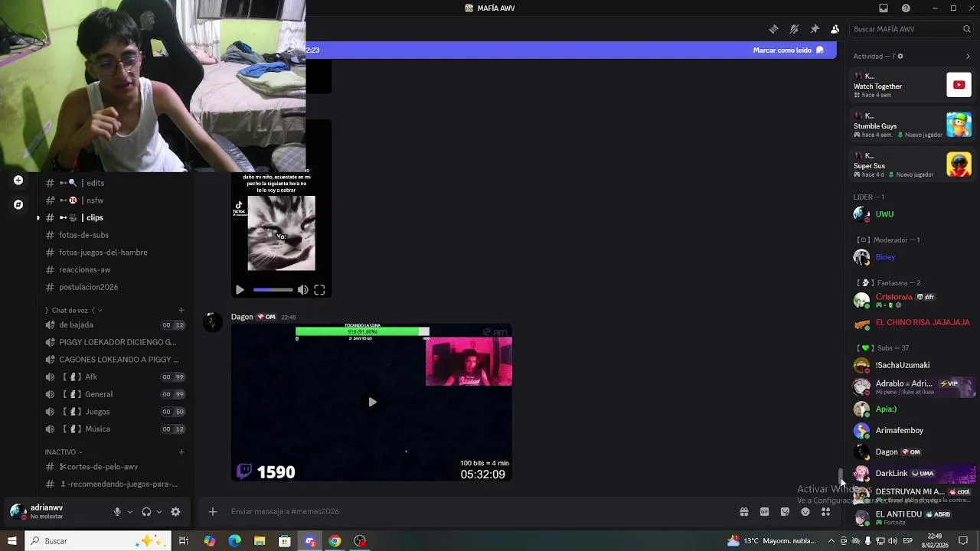Open the Super Sus activity thumbnail
This screenshot has width=980, height=551.
959,165
